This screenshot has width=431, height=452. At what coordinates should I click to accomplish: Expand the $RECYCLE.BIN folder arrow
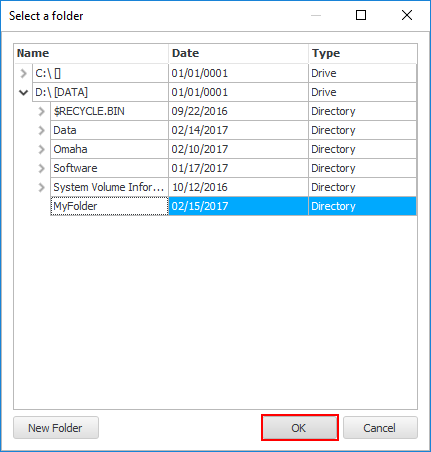(41, 111)
